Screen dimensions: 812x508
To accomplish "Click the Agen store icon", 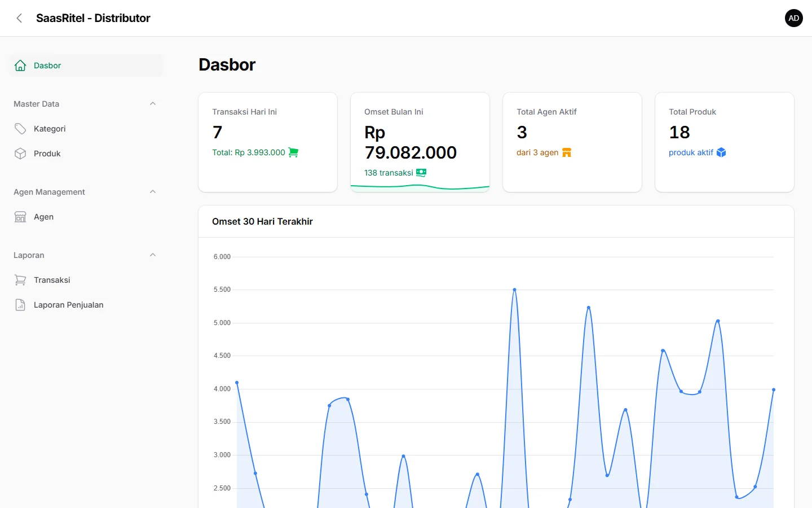I will point(20,217).
